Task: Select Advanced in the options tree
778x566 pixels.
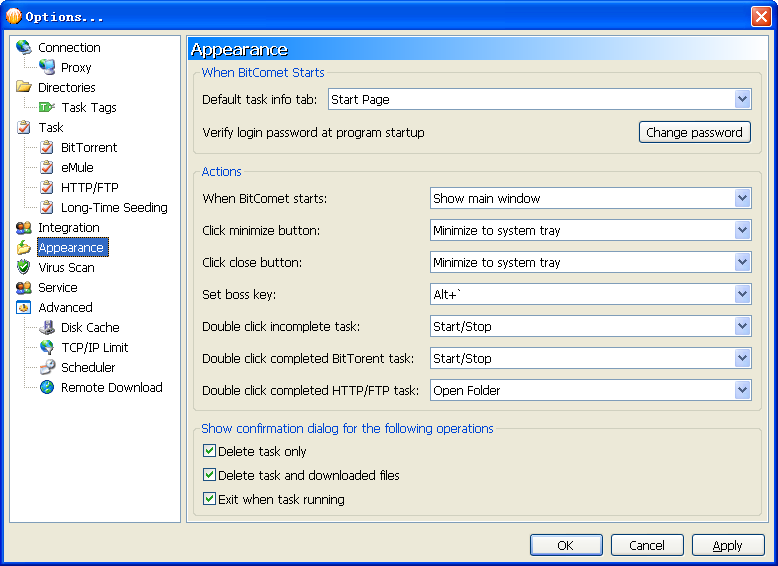Action: [x=65, y=308]
